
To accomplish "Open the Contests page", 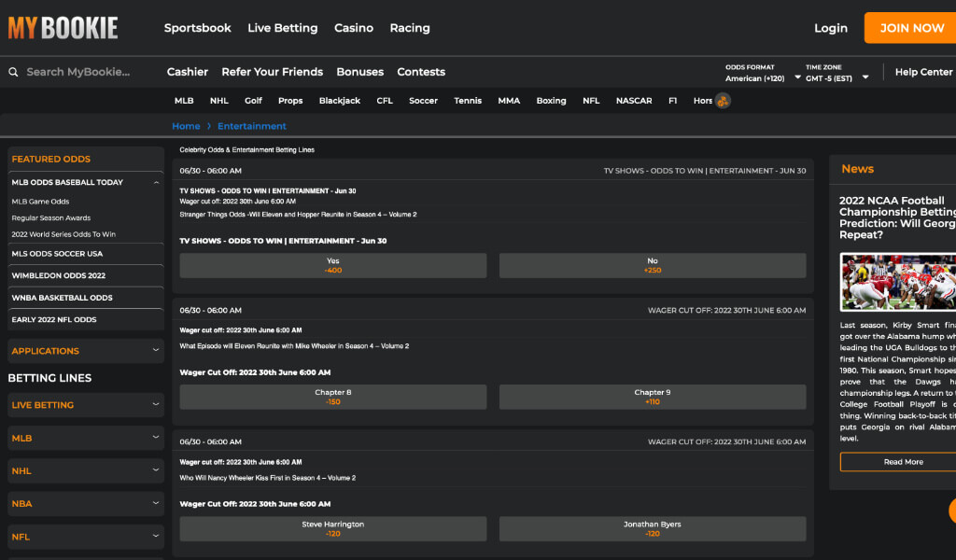I will [x=421, y=72].
